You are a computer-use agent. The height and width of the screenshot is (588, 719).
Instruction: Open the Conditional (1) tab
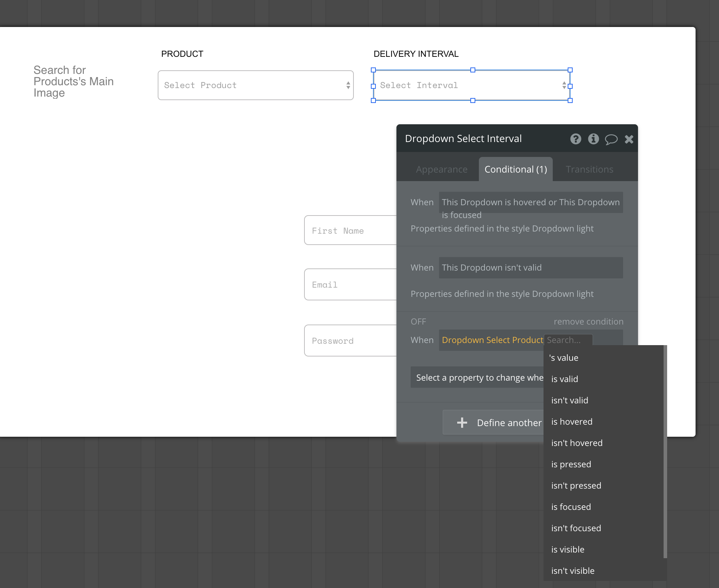tap(515, 169)
